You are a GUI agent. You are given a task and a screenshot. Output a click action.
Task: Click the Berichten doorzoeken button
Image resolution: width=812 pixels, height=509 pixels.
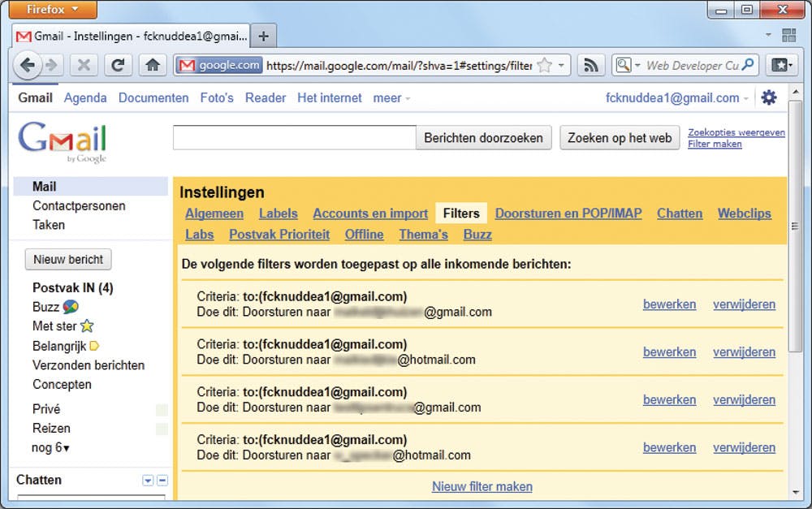[x=484, y=138]
